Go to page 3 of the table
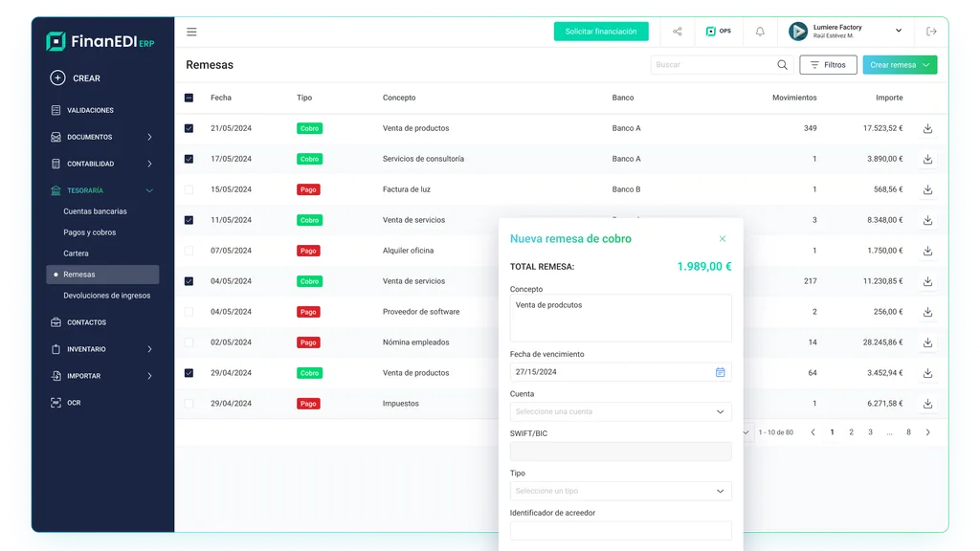 [x=870, y=432]
